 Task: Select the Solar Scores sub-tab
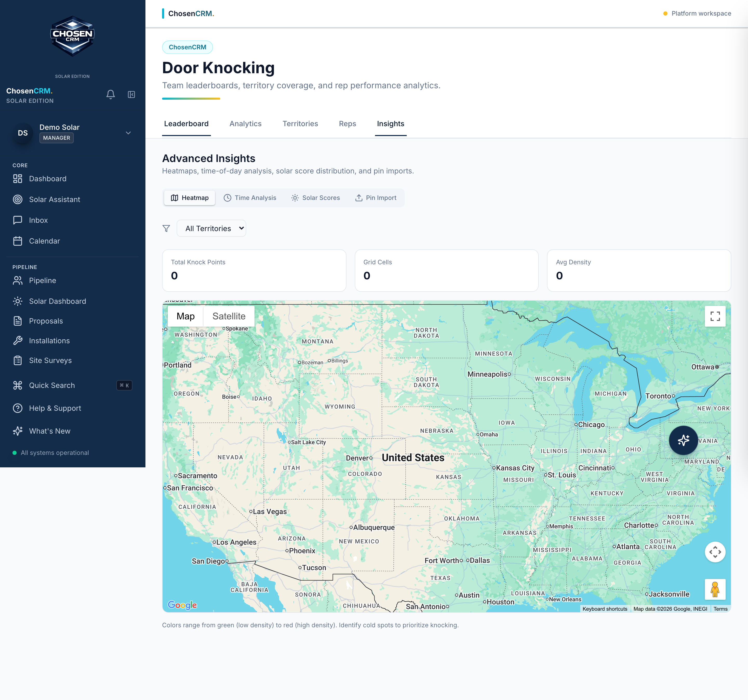(x=315, y=198)
